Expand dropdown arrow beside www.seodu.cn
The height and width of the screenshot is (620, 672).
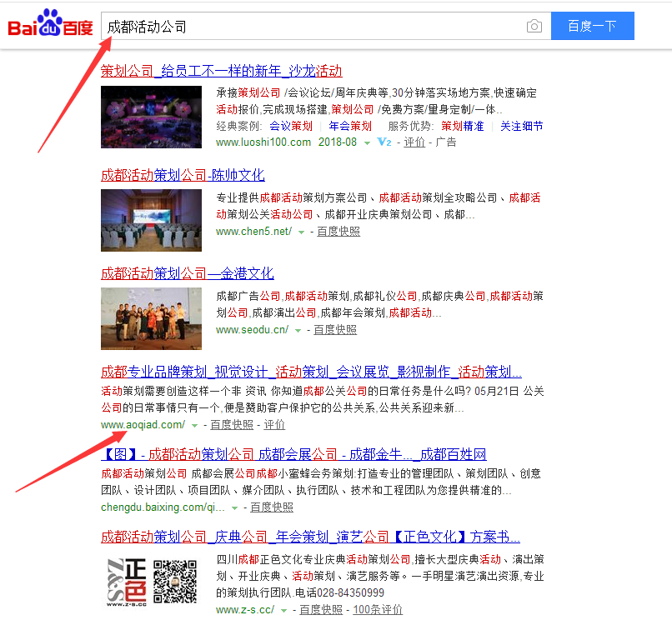tap(298, 331)
